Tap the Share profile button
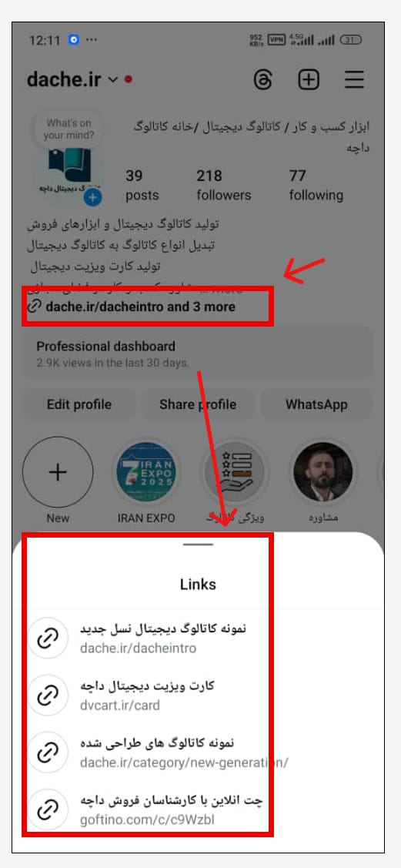This screenshot has height=868, width=401. pos(198,404)
